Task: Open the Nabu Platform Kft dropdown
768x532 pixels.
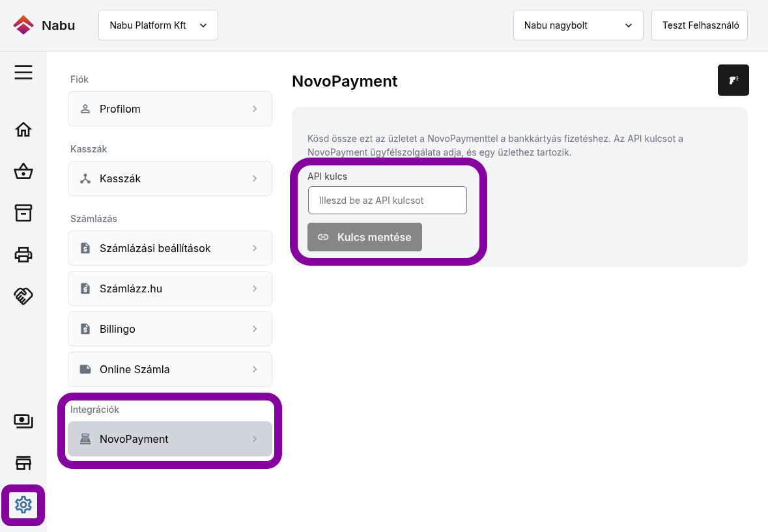Action: tap(158, 25)
